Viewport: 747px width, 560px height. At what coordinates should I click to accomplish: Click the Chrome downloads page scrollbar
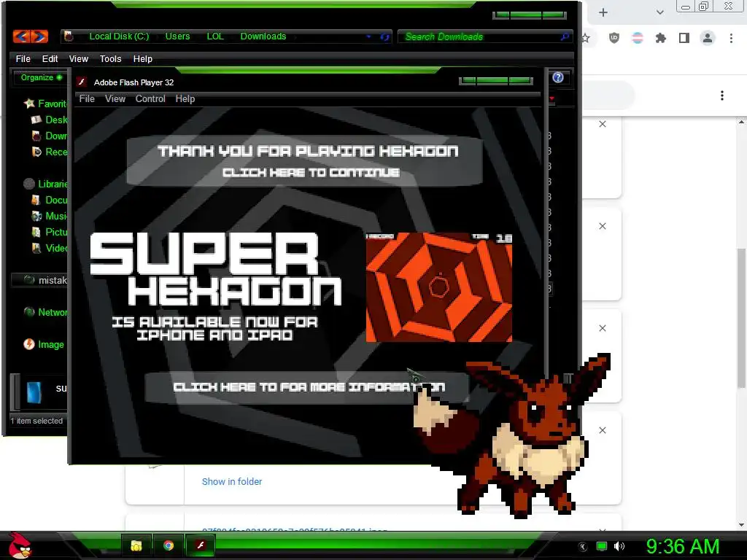tap(741, 318)
